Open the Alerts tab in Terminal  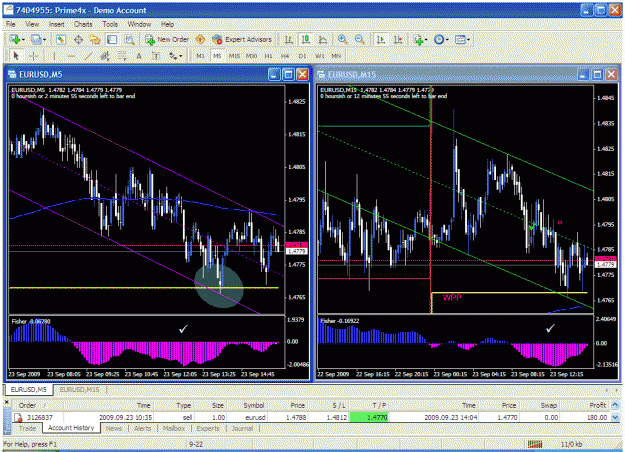[142, 428]
